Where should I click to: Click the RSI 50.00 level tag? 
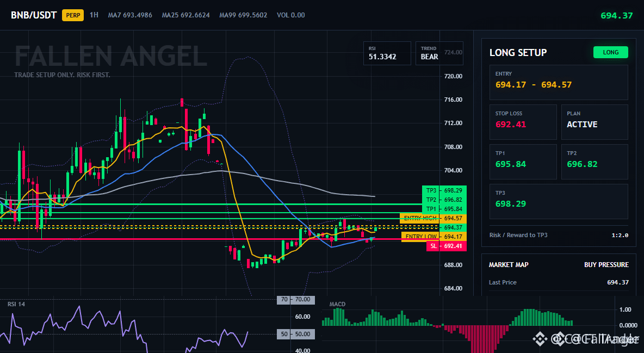(x=296, y=334)
